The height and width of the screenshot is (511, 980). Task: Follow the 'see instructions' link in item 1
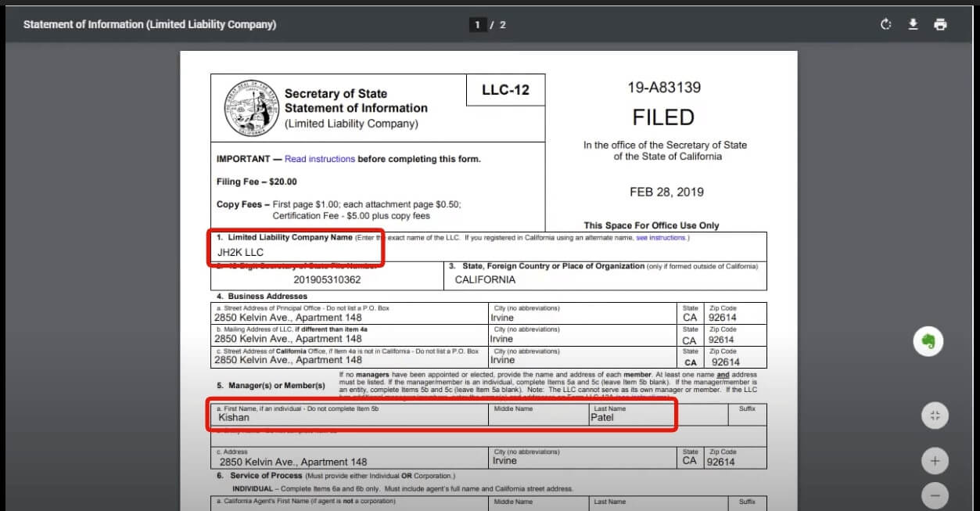click(661, 238)
